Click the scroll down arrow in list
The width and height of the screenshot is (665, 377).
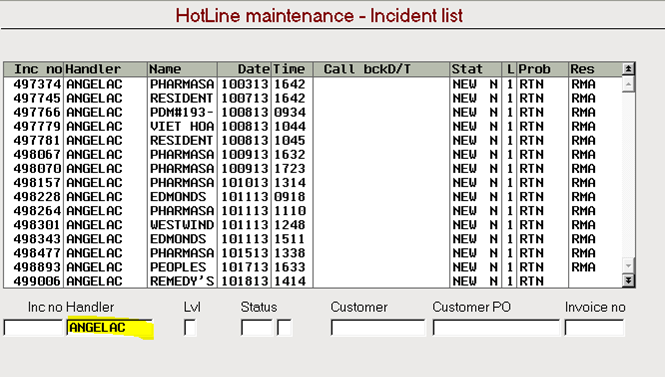[628, 266]
